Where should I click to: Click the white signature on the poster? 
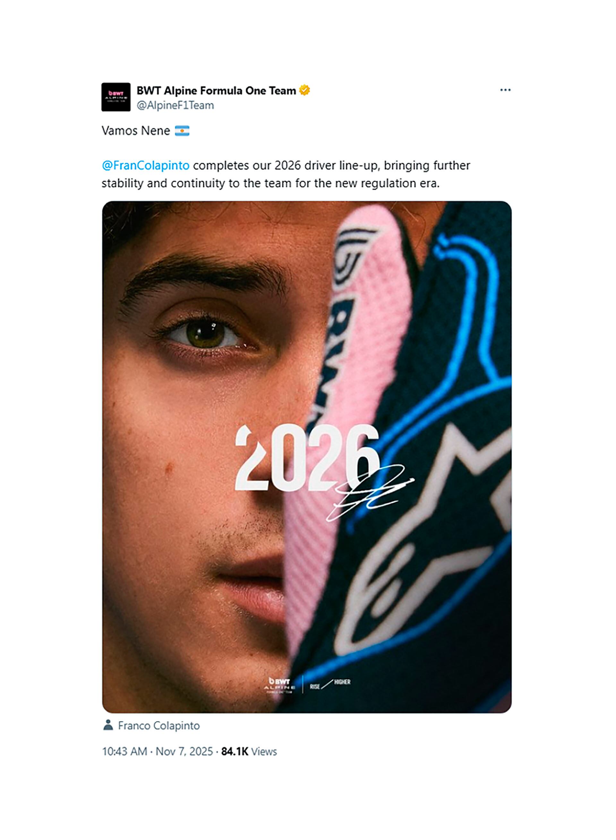coord(369,492)
